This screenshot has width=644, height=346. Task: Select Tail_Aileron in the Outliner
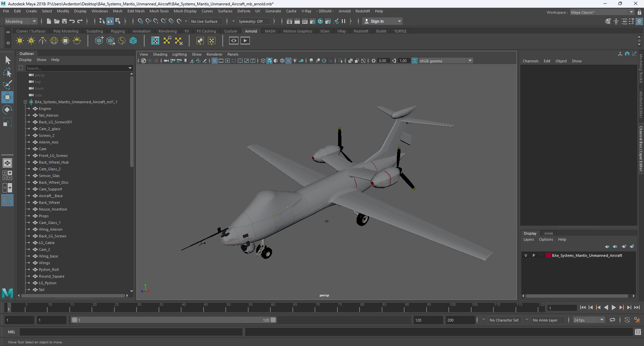click(48, 115)
